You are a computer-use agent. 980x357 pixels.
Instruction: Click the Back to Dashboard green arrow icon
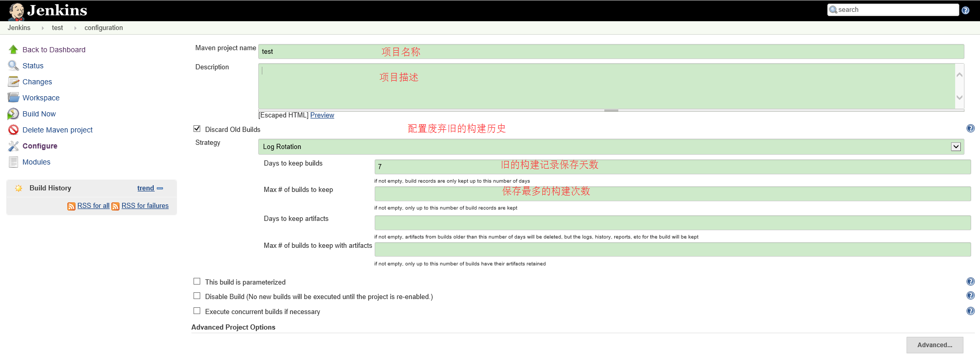click(x=13, y=50)
